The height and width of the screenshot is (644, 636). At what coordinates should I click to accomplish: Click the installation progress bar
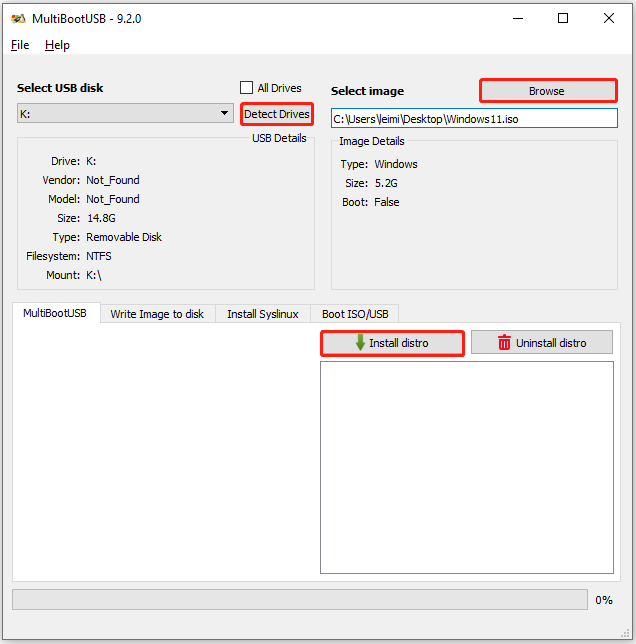tap(300, 600)
